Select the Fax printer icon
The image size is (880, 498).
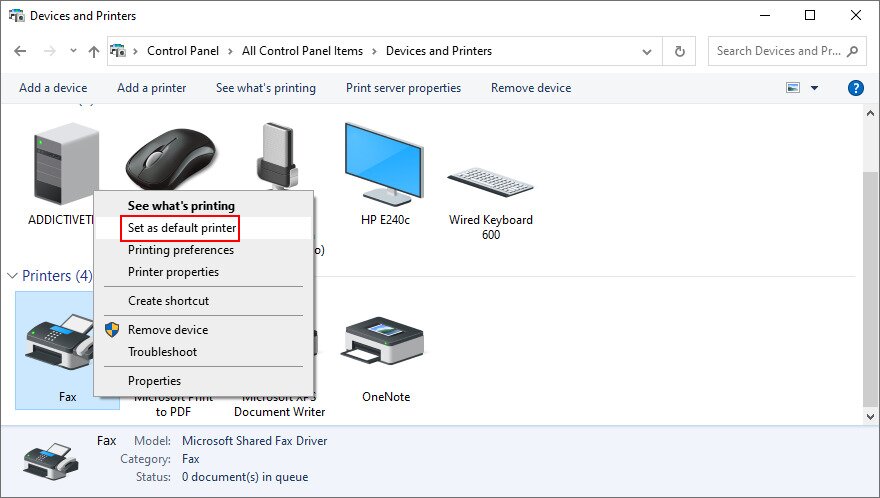[x=59, y=341]
